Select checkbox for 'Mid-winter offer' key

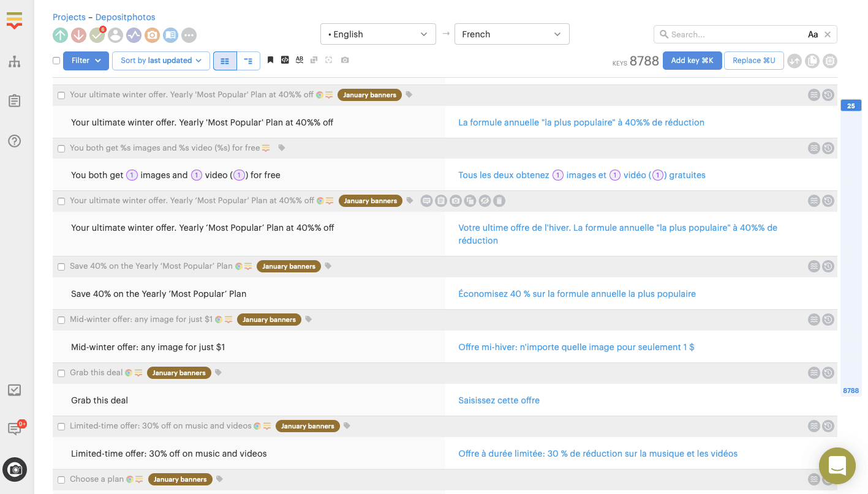(61, 320)
